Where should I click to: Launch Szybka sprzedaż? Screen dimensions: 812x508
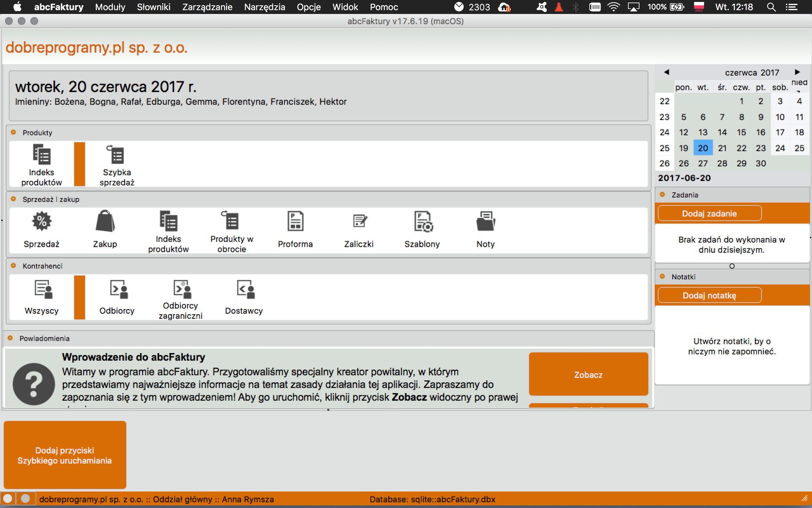point(117,165)
